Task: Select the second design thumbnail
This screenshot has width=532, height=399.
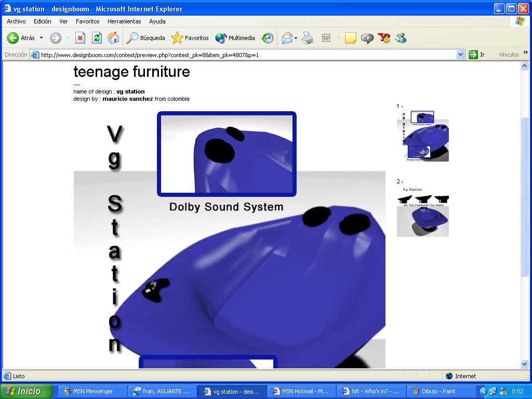Action: pyautogui.click(x=422, y=216)
